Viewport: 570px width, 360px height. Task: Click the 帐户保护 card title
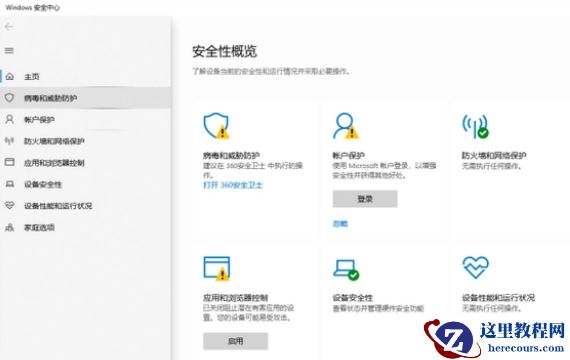(348, 156)
